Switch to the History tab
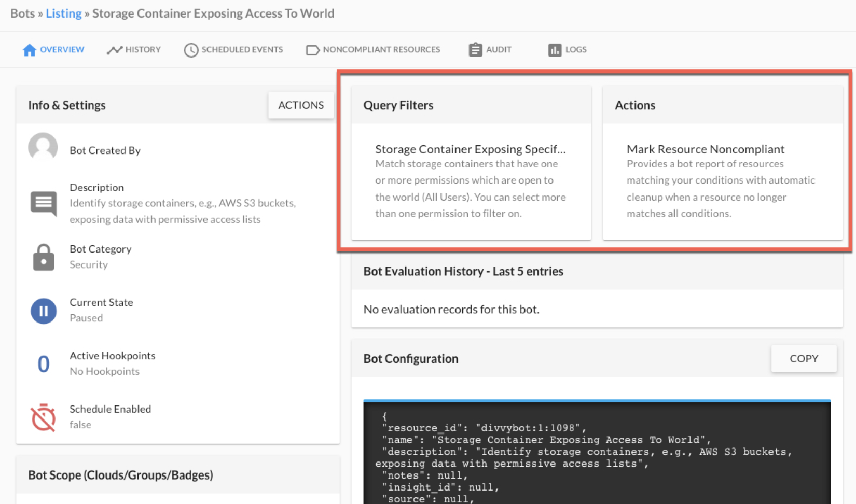 134,50
